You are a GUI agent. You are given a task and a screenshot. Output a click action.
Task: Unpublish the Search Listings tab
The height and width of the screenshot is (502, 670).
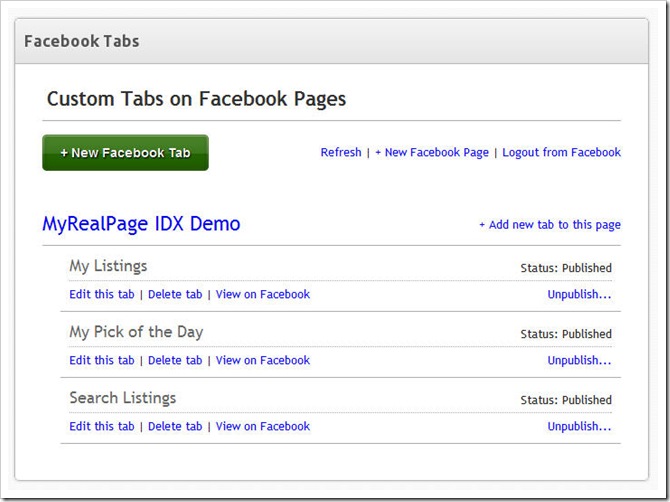579,426
